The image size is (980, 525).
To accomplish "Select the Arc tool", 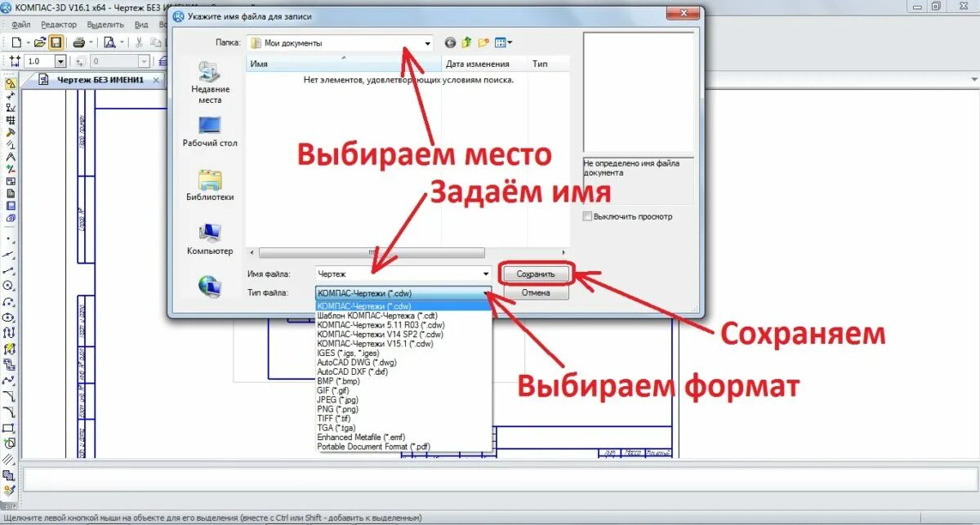I will pyautogui.click(x=10, y=301).
